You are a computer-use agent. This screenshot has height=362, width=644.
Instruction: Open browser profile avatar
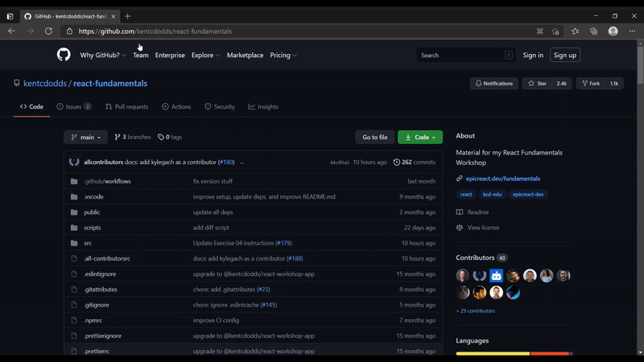pyautogui.click(x=613, y=31)
